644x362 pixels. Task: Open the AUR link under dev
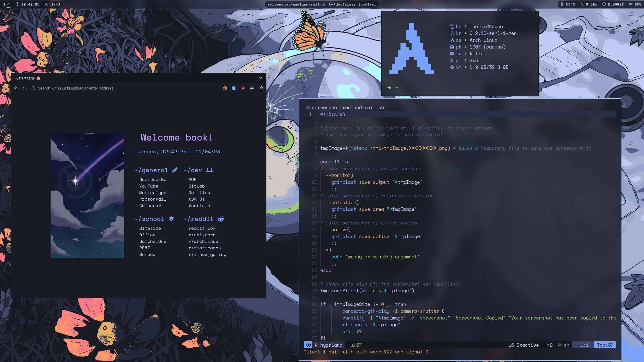tap(192, 179)
